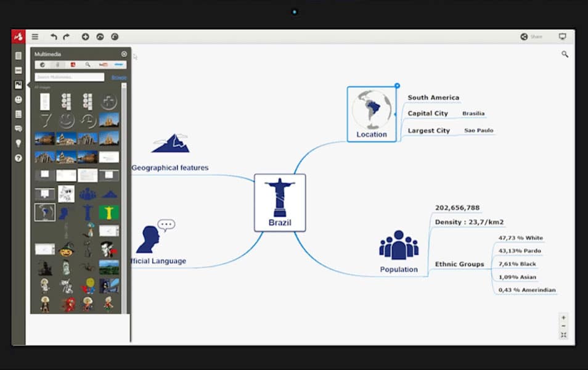Switch to the YouTube tab in Multimedia
Screen dimensions: 588x370
coord(102,64)
